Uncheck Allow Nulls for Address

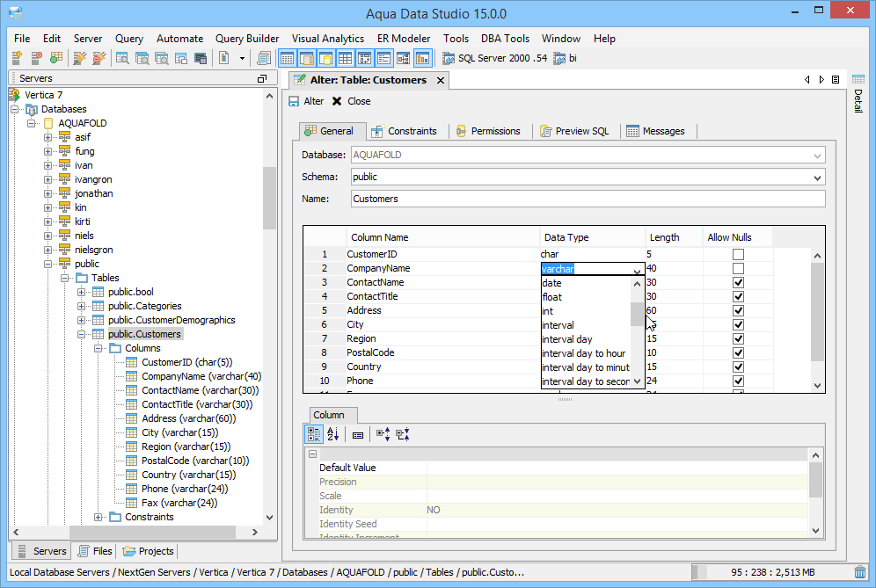pos(738,310)
